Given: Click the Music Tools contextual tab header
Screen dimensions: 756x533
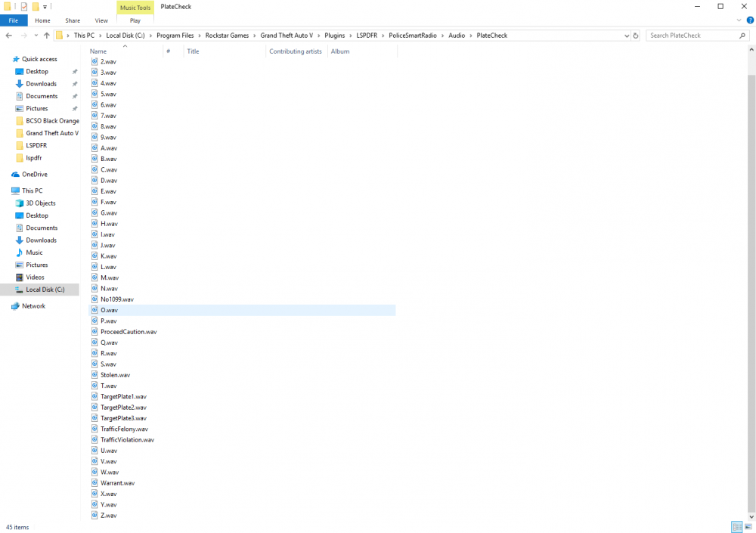Looking at the screenshot, I should click(135, 8).
